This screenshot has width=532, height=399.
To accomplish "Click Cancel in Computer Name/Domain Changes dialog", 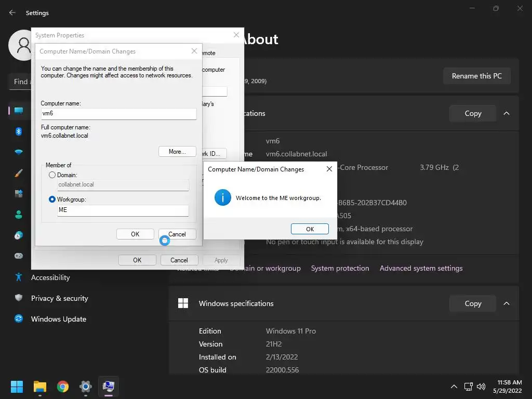I will point(177,234).
